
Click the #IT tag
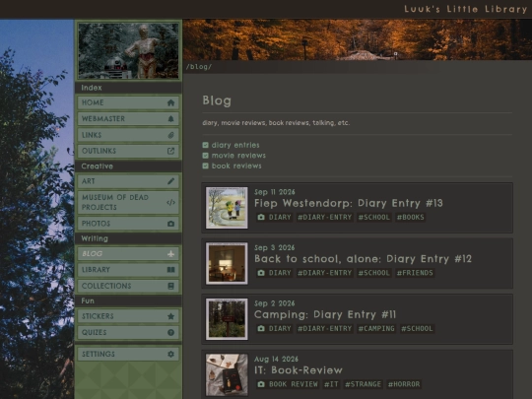point(331,384)
